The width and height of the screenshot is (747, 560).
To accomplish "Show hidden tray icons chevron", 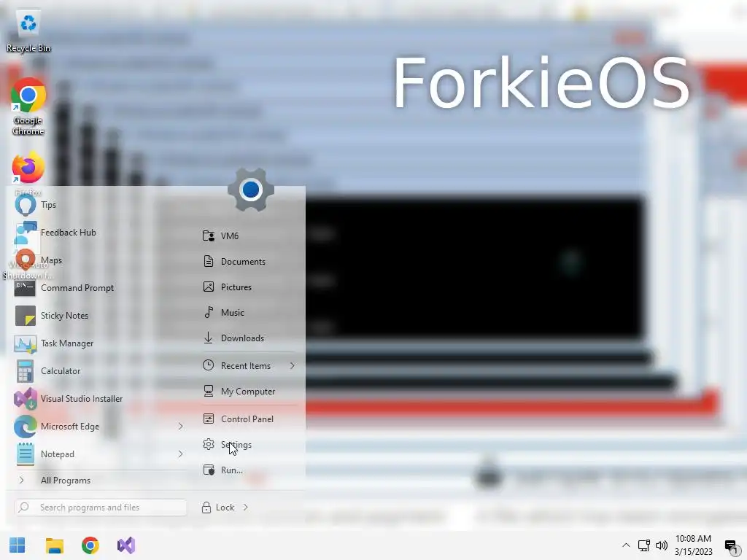I will click(626, 545).
